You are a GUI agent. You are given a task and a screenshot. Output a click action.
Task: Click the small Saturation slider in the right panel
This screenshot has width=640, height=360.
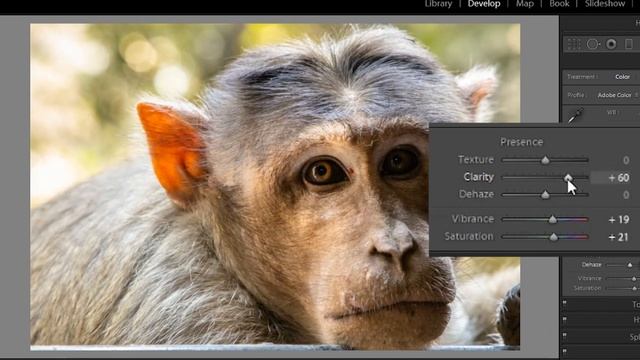pos(622,289)
